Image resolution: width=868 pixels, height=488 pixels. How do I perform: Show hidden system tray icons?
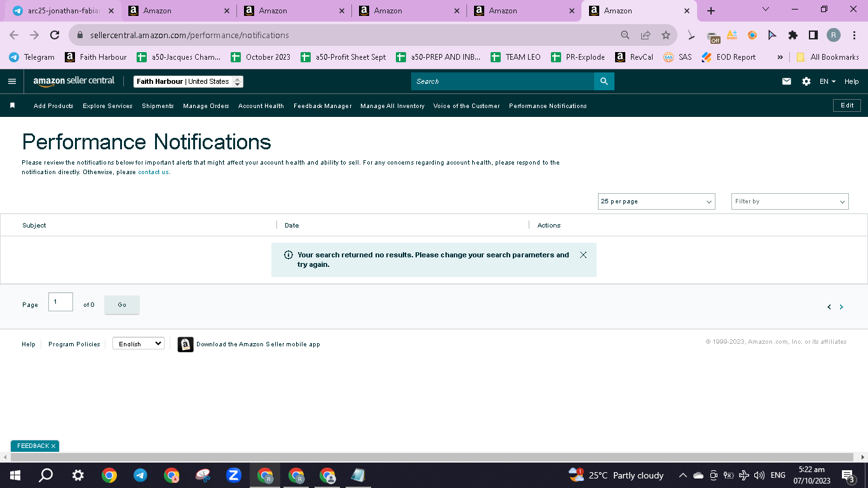click(683, 475)
